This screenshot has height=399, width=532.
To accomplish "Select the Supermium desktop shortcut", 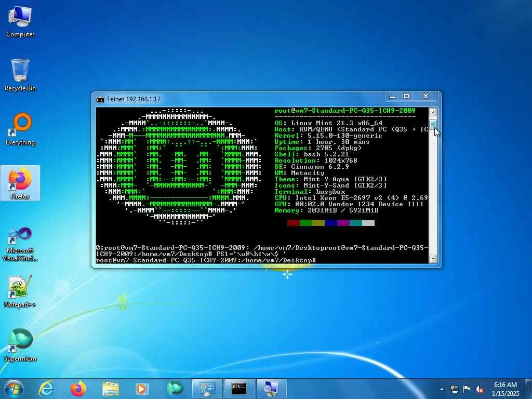I will [20, 345].
